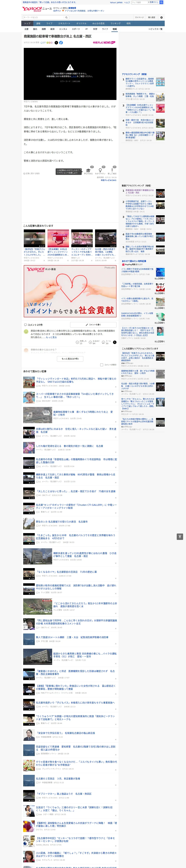Open 名古屋の2百貨店 3月、来店客数が急増 article
This screenshot has width=186, height=868.
click(x=58, y=779)
